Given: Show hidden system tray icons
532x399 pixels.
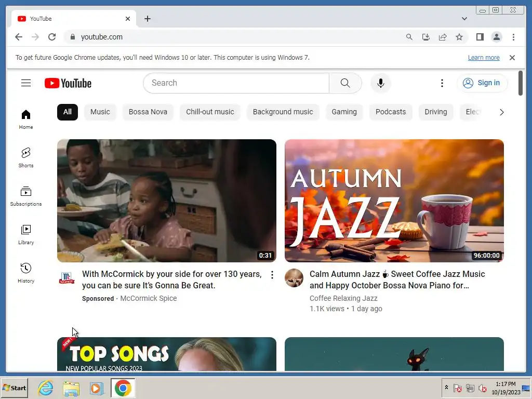Looking at the screenshot, I should (x=446, y=388).
